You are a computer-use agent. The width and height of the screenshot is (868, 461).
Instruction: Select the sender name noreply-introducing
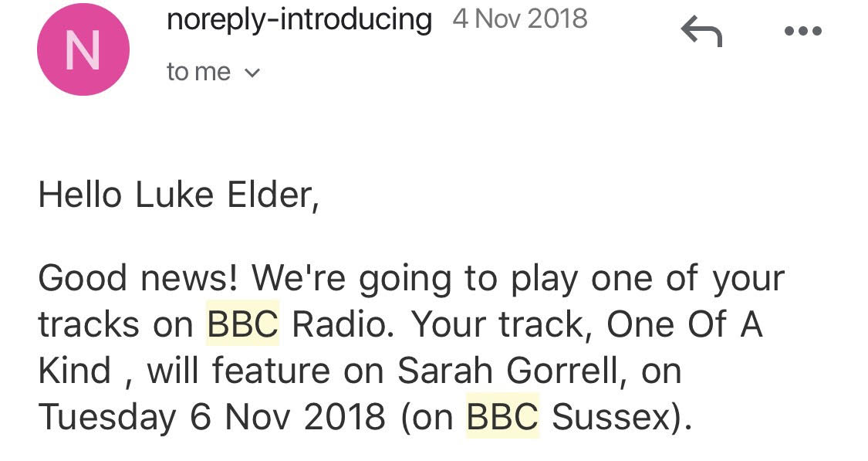click(299, 19)
